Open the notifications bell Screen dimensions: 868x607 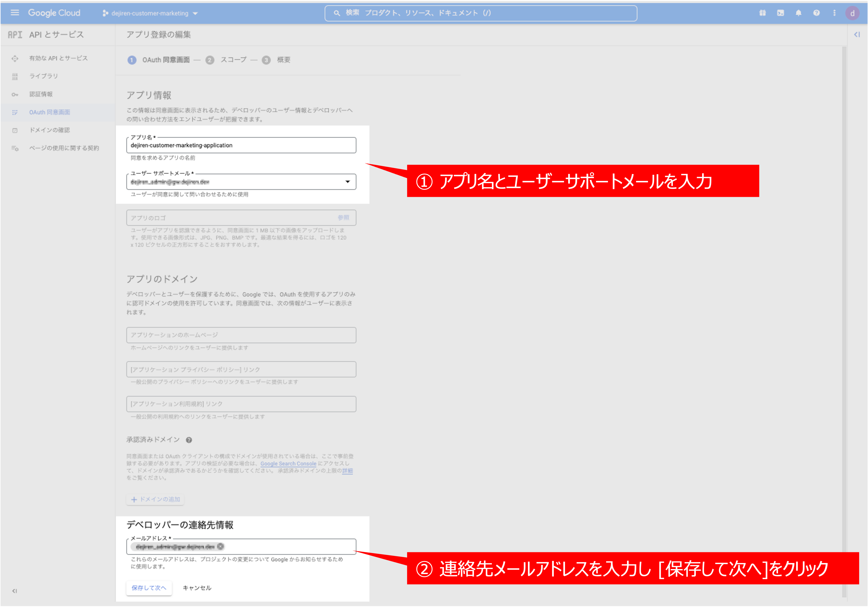coord(798,13)
